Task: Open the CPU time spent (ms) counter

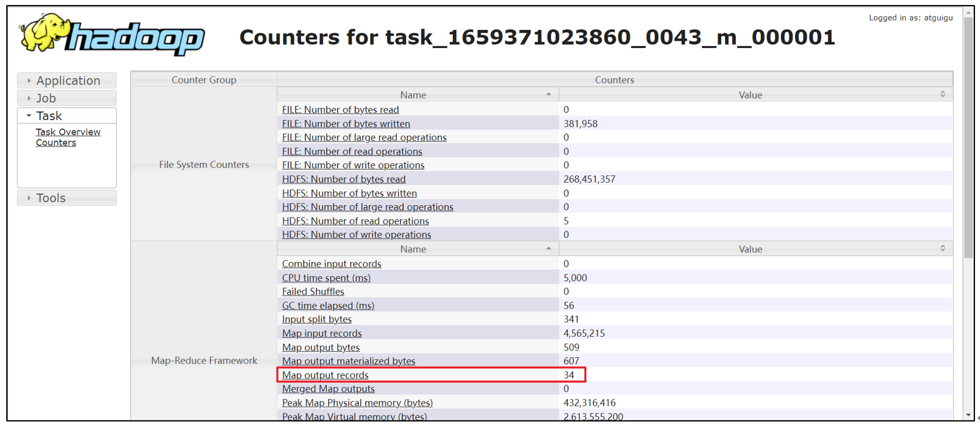Action: click(326, 277)
